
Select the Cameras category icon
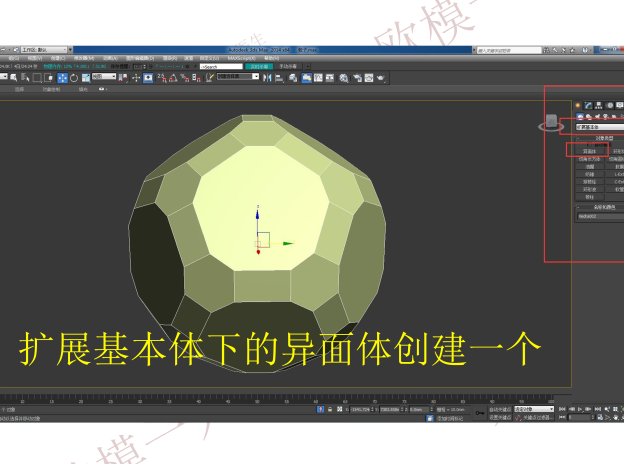[605, 117]
